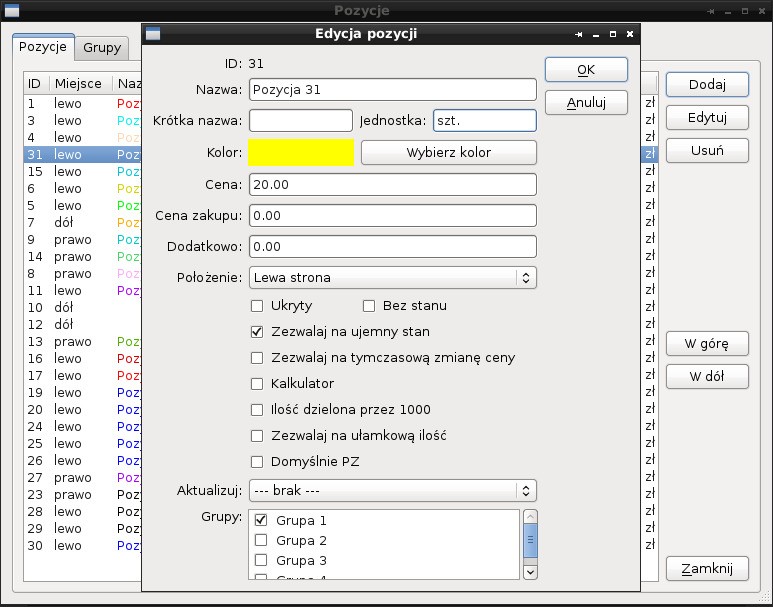
Task: Switch to the Grupy tab in Pozycje window
Action: coord(102,48)
